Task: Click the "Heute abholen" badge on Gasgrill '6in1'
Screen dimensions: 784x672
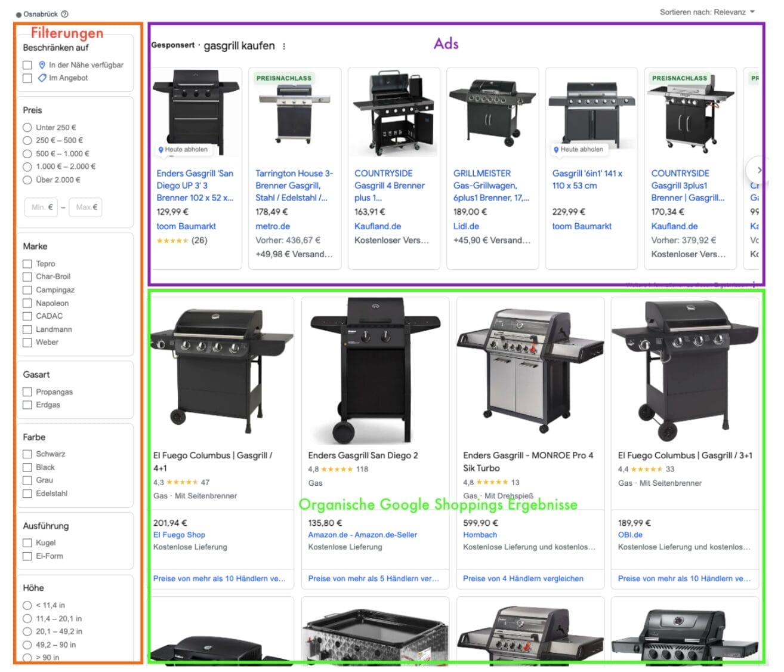Action: 579,149
